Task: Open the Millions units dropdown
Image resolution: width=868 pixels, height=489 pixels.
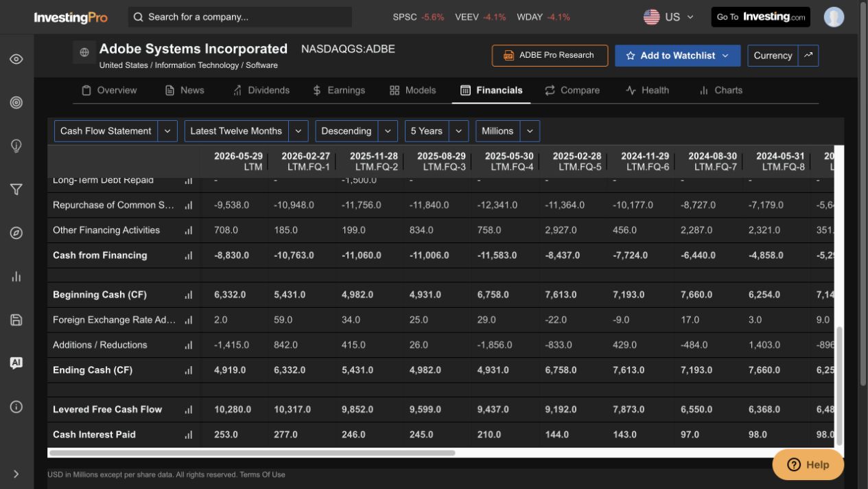Action: (508, 131)
